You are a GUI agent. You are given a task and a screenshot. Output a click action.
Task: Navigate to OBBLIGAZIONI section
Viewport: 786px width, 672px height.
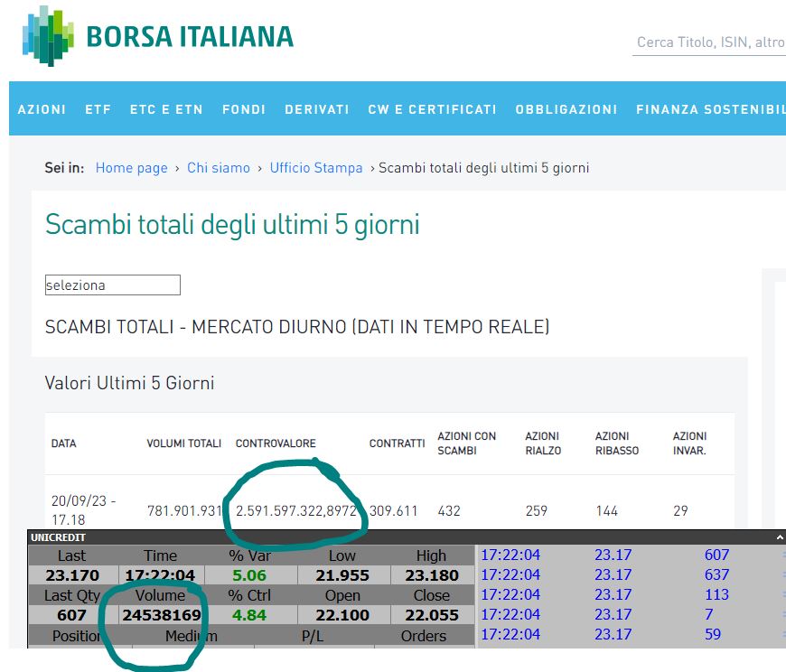tap(566, 109)
